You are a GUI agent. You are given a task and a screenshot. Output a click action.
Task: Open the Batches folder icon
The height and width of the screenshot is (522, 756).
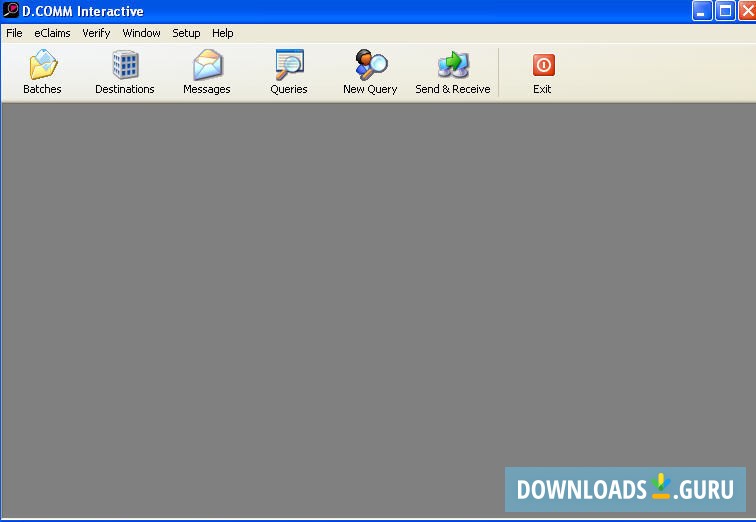[43, 65]
